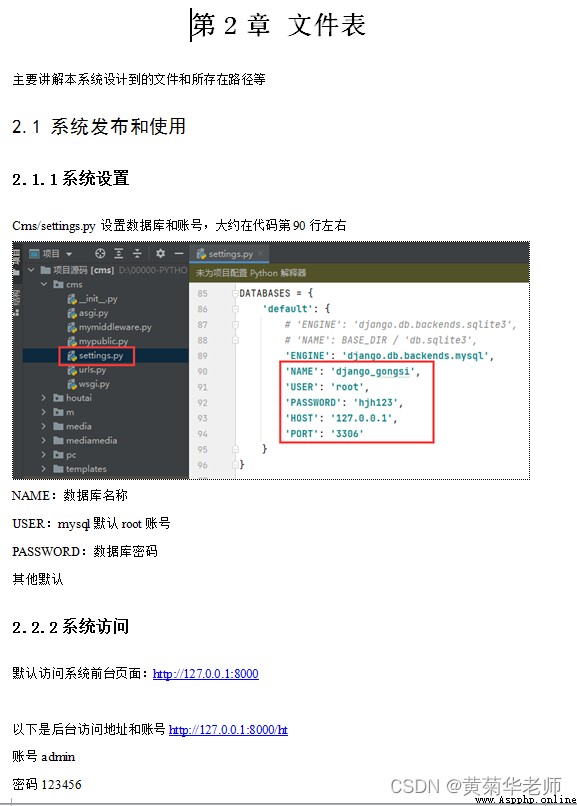The image size is (577, 806).
Task: Click heading 2.2.2 系统访问
Action: pyautogui.click(x=70, y=627)
